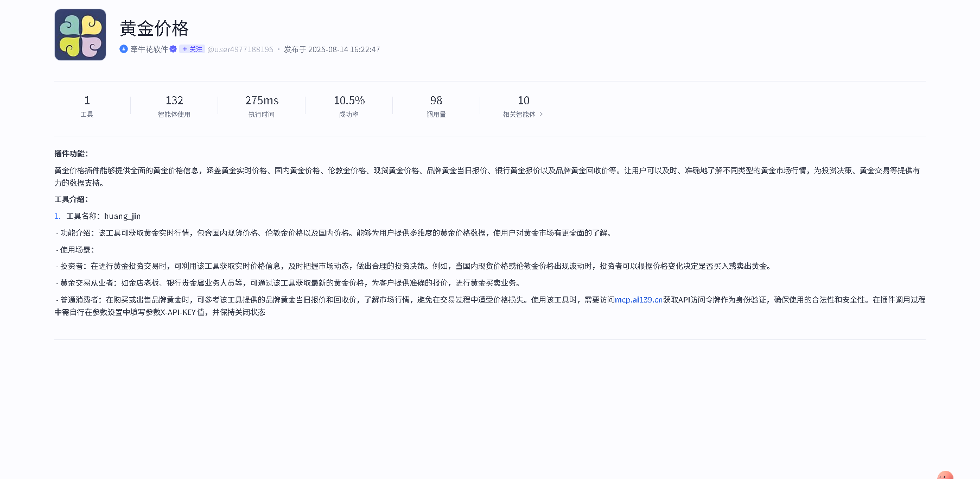Click the blue author avatar icon
The height and width of the screenshot is (479, 980).
pos(124,49)
